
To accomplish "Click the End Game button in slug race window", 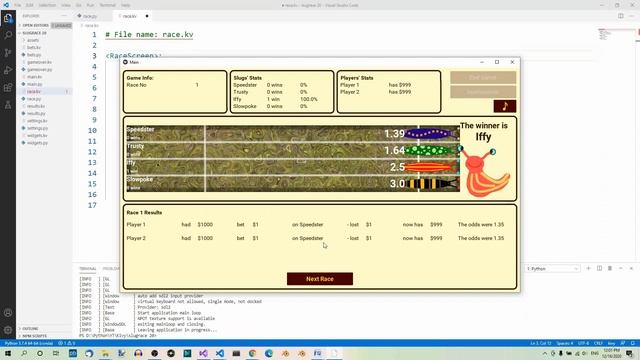I will 483,78.
